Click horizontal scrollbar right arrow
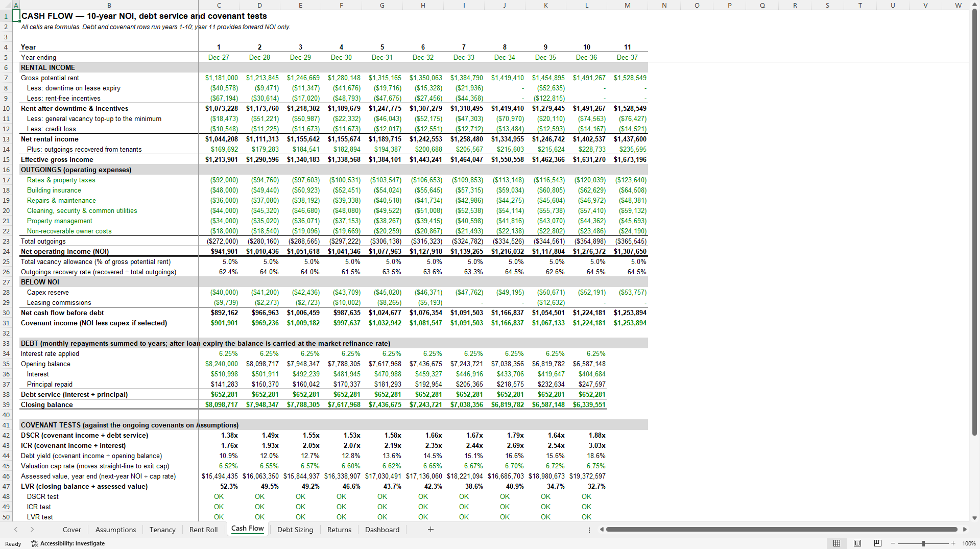Image resolution: width=980 pixels, height=549 pixels. pos(965,530)
